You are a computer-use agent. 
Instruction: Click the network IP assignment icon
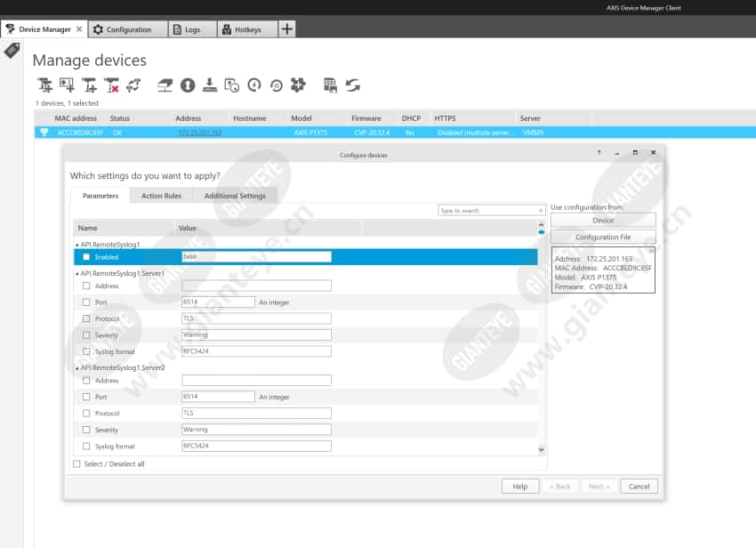click(x=165, y=85)
